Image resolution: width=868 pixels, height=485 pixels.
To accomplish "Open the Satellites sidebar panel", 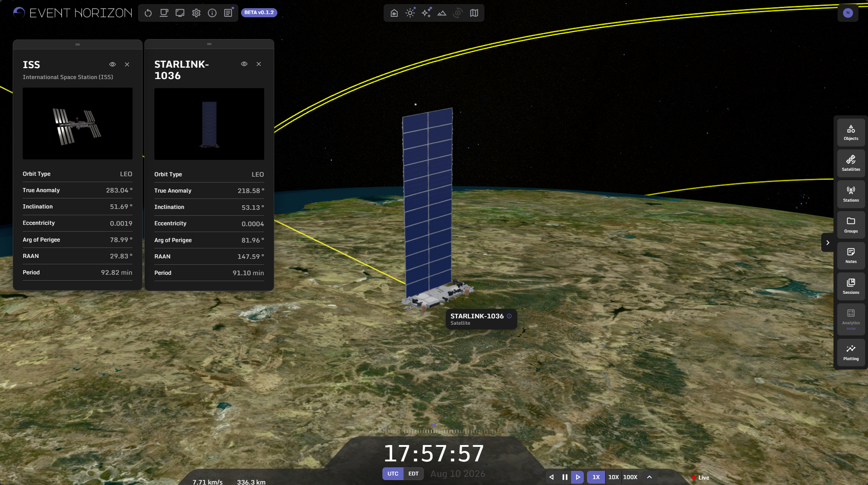I will [851, 163].
